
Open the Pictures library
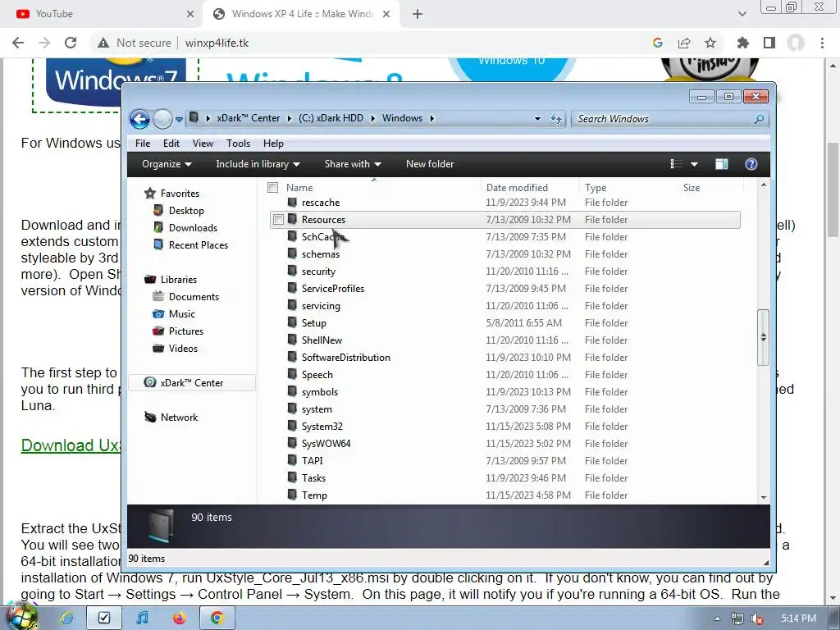click(186, 331)
